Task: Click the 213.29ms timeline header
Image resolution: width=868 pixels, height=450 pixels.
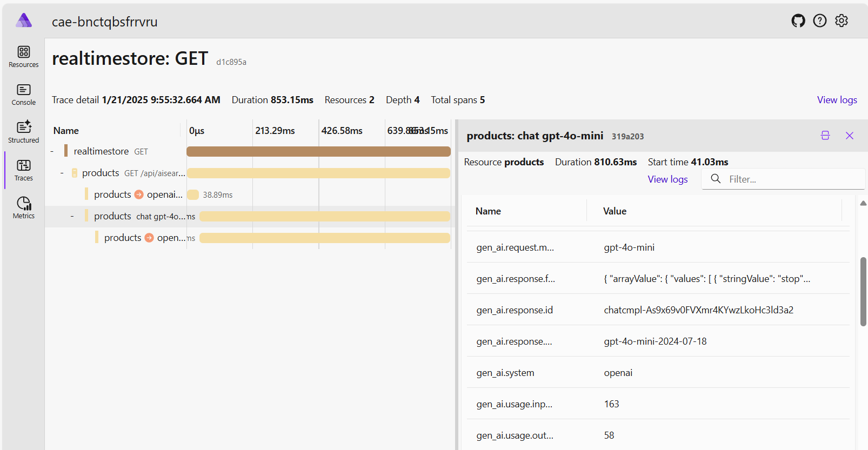Action: (275, 131)
